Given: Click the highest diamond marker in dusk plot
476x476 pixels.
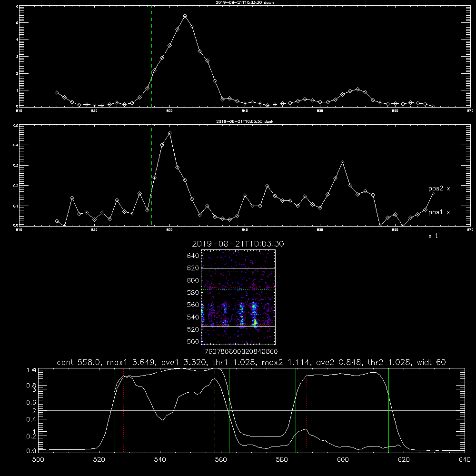Looking at the screenshot, I should click(170, 133).
